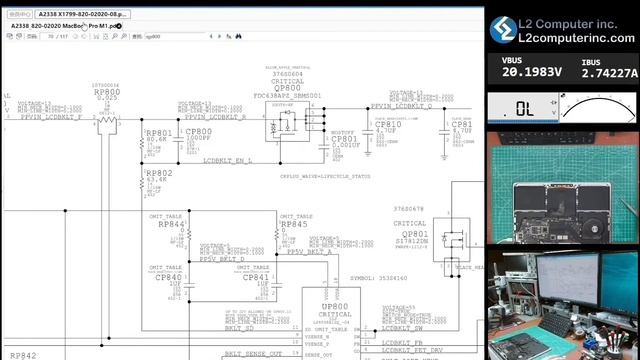
Task: Toggle the match-case Aa search option
Action: click(229, 36)
